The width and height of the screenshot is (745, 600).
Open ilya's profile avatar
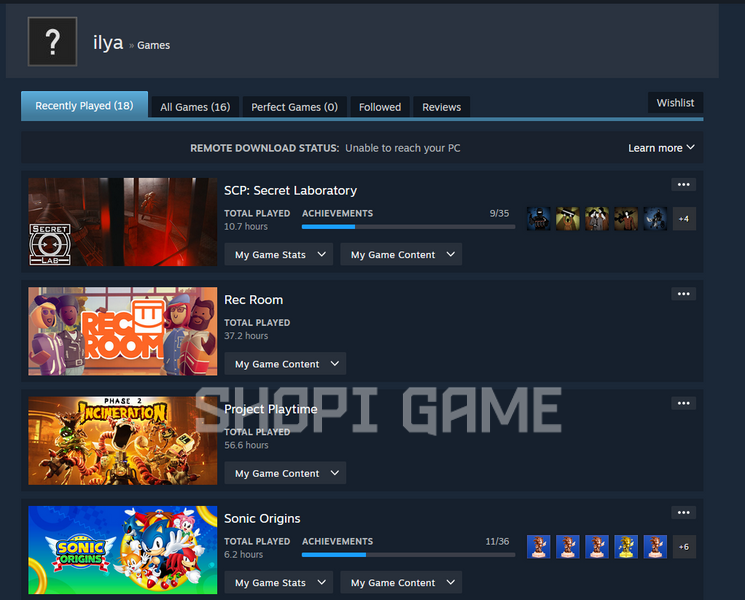click(x=52, y=41)
